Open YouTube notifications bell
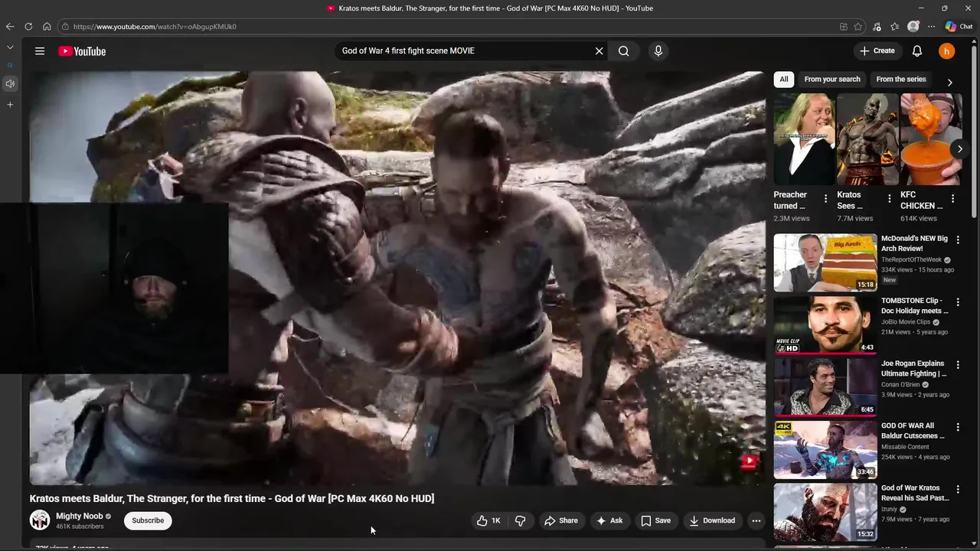Viewport: 980px width, 551px height. point(917,51)
